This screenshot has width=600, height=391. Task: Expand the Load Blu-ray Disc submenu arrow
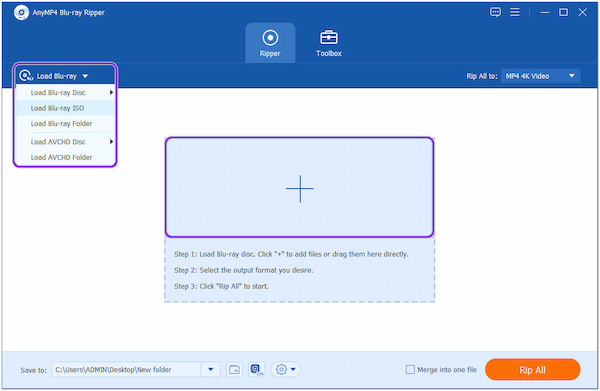tap(111, 93)
